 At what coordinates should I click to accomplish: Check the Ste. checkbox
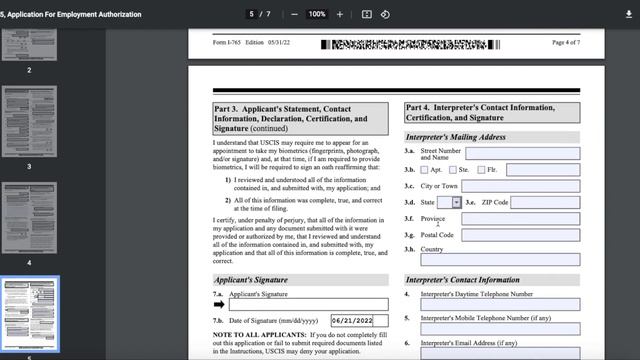(453, 169)
